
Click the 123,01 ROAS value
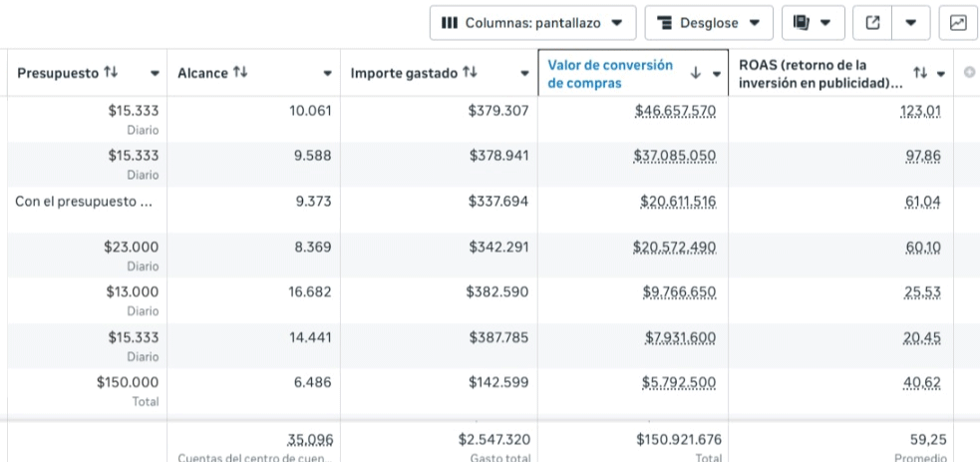click(x=919, y=111)
